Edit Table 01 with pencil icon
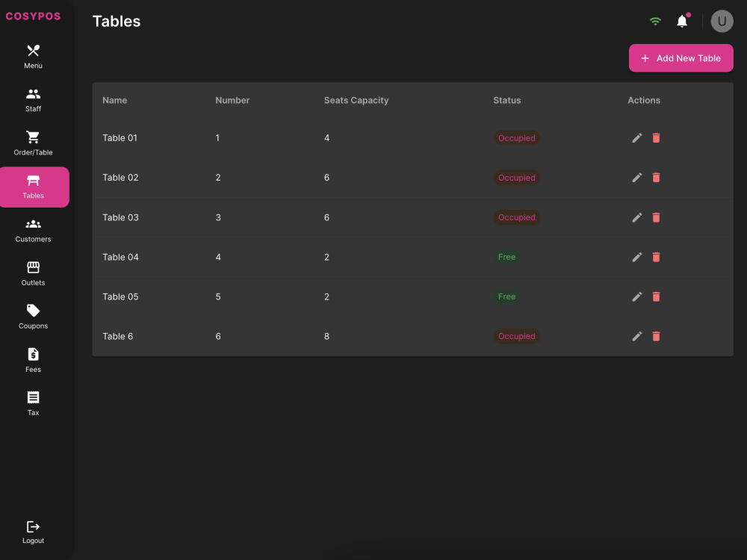 pos(637,138)
